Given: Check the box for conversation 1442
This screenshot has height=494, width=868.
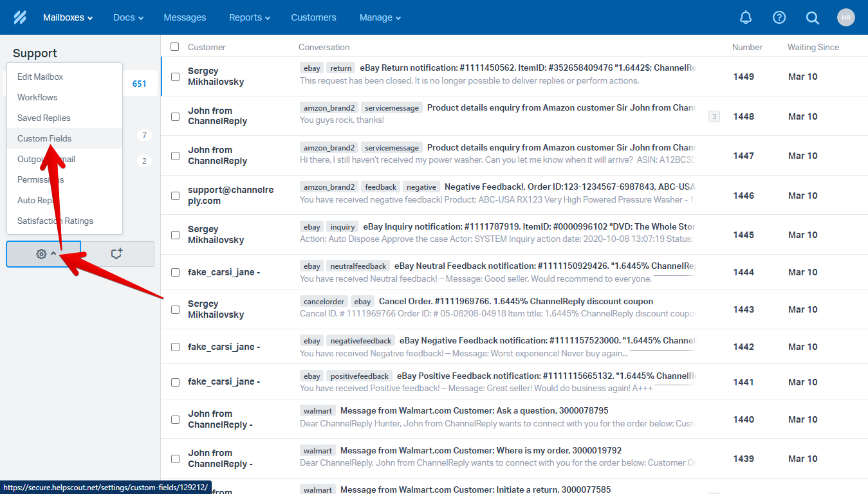Looking at the screenshot, I should click(x=175, y=347).
